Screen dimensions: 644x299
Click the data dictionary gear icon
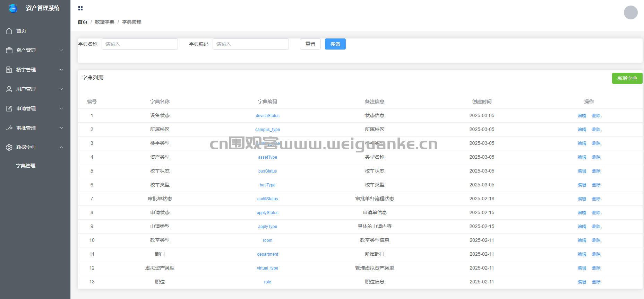tap(9, 147)
